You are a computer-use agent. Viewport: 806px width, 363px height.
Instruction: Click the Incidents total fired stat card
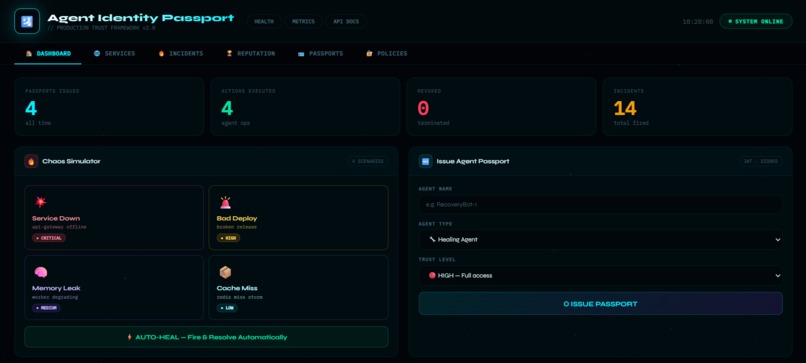coord(698,106)
